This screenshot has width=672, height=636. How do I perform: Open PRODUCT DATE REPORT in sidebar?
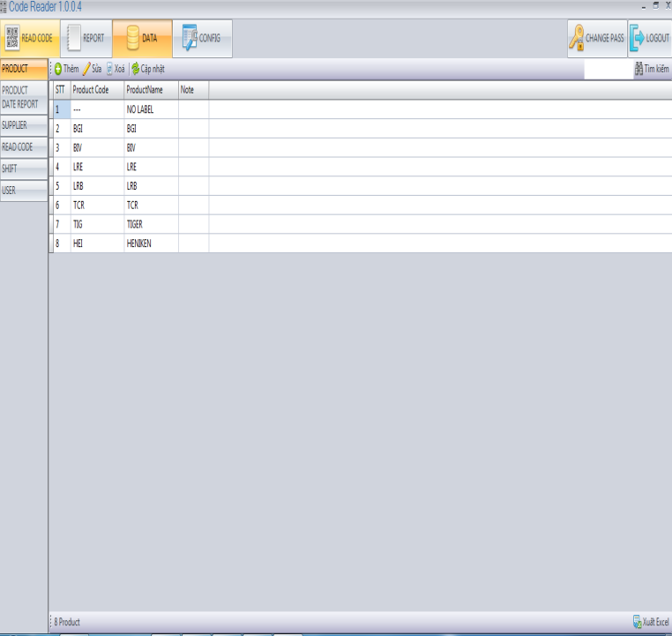(24, 97)
